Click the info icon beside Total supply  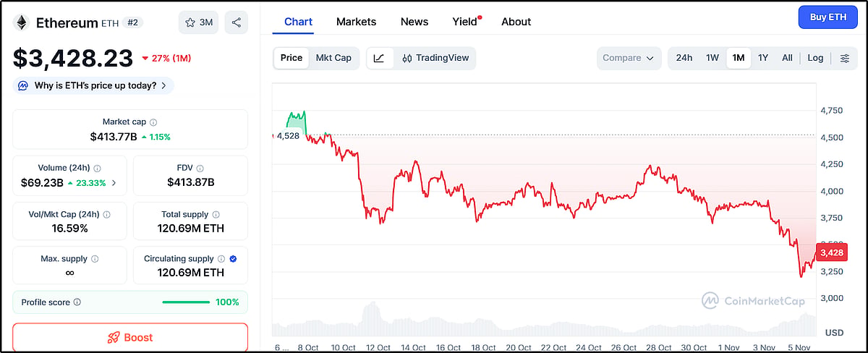216,214
